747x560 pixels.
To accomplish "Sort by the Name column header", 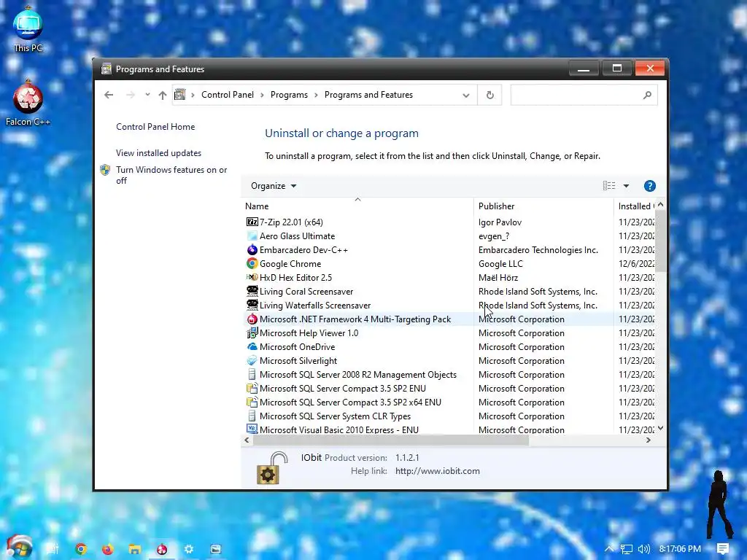I will (x=357, y=206).
